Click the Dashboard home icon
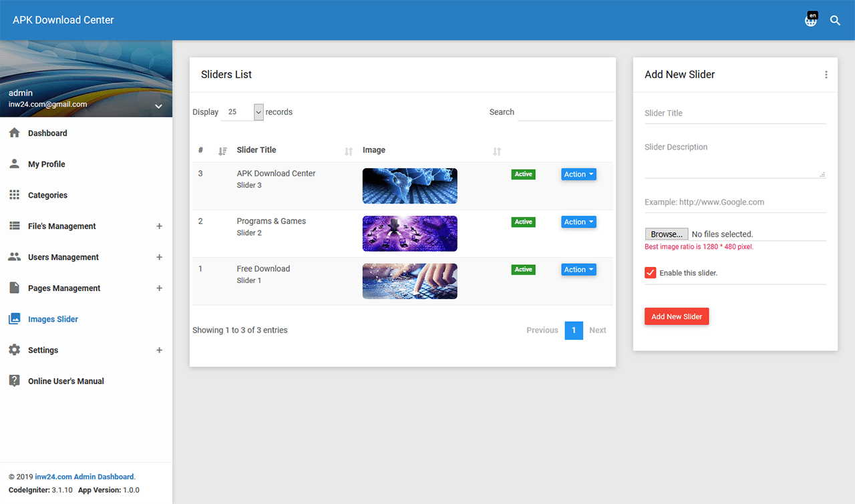The height and width of the screenshot is (504, 855). point(14,133)
